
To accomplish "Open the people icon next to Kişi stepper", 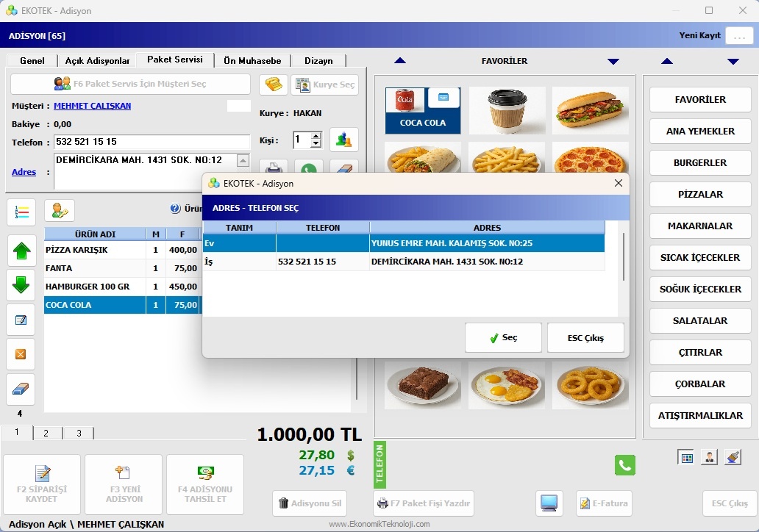I will [343, 140].
